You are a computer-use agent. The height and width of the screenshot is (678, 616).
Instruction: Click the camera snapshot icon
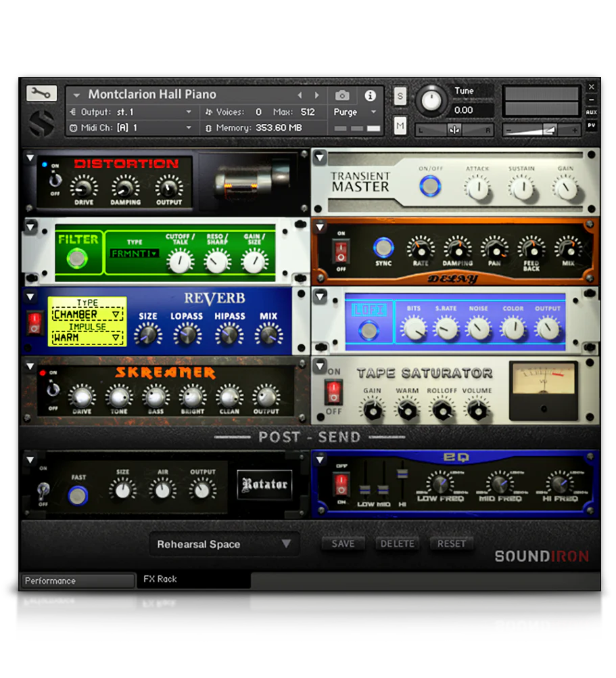point(343,95)
